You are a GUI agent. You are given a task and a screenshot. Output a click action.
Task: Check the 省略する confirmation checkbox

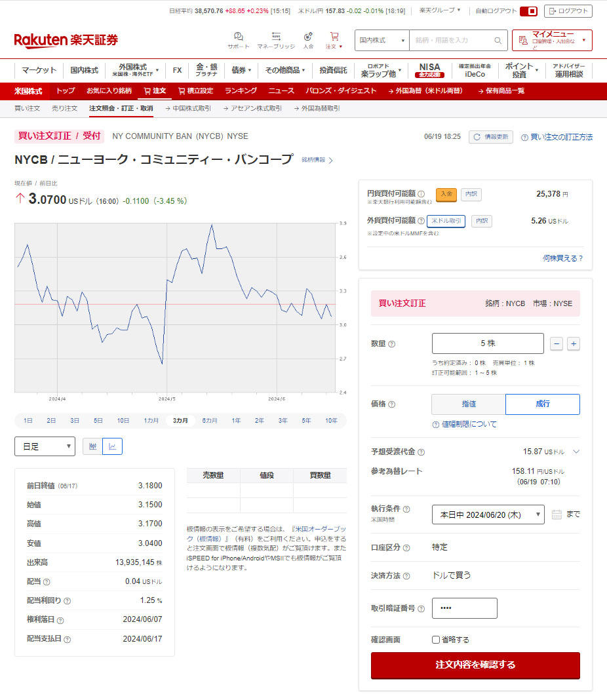click(436, 640)
